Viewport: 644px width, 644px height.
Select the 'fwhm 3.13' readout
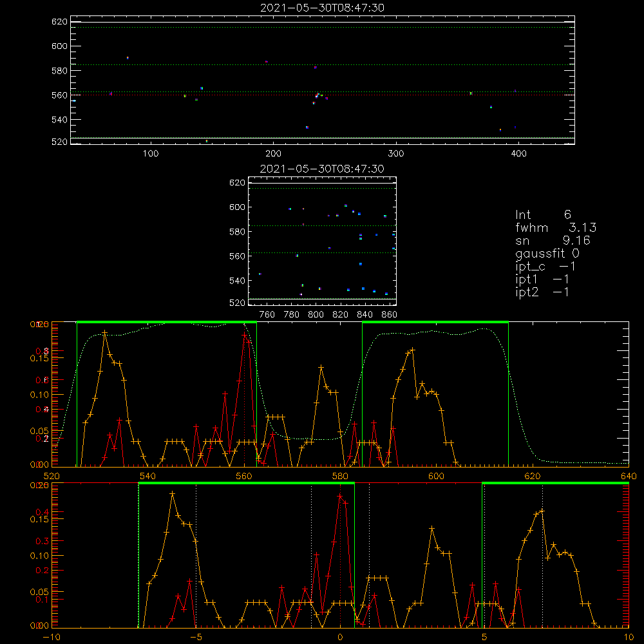tap(556, 227)
